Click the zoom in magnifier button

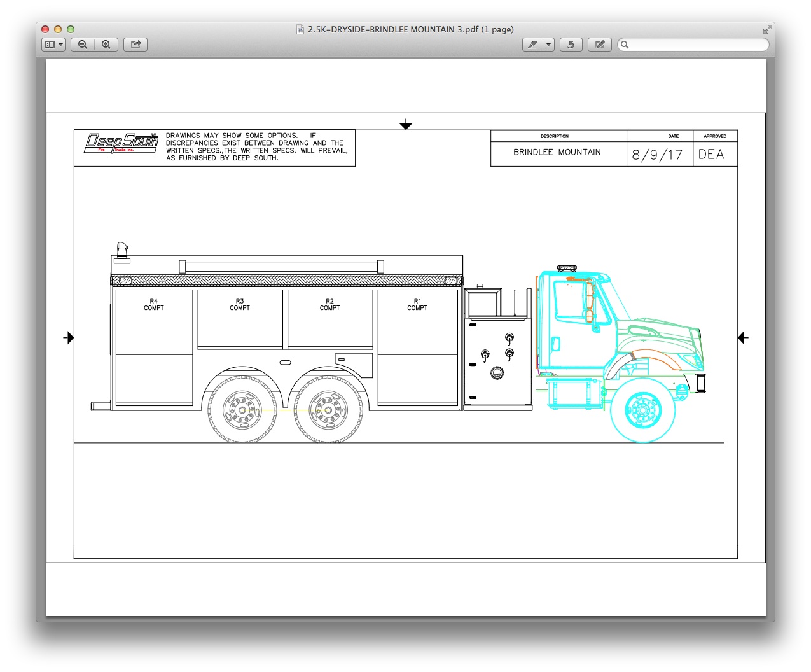(106, 45)
